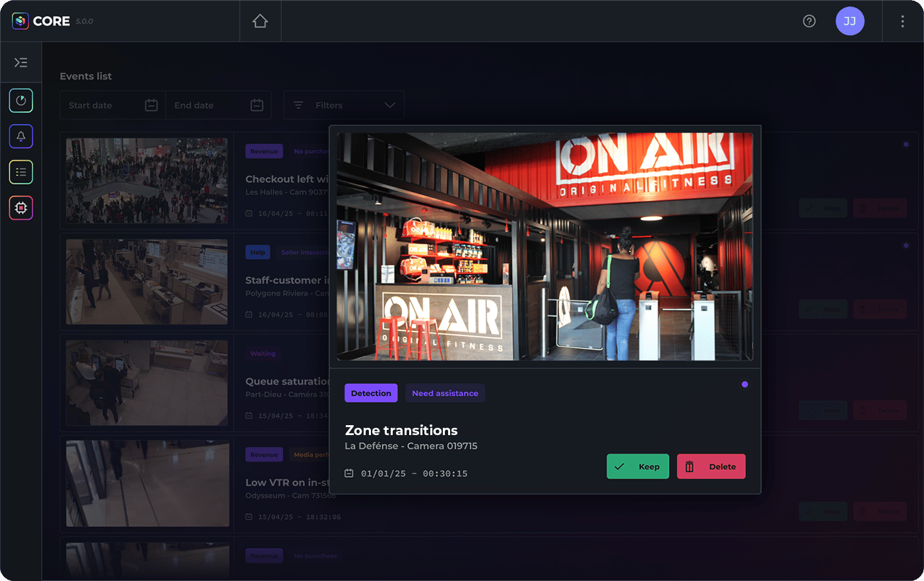Select the Detection tag in the popup

tap(371, 393)
